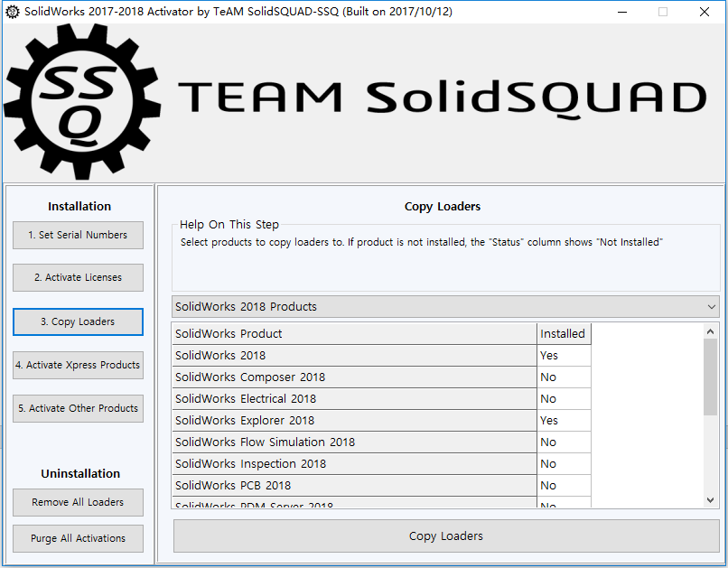
Task: Open Set Serial Numbers step
Action: [78, 236]
